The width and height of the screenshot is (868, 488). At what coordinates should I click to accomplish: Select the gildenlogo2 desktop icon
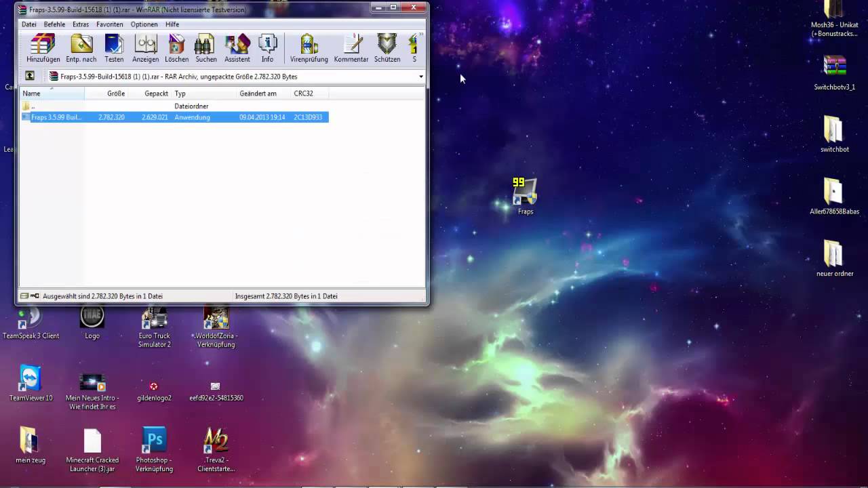coord(154,392)
